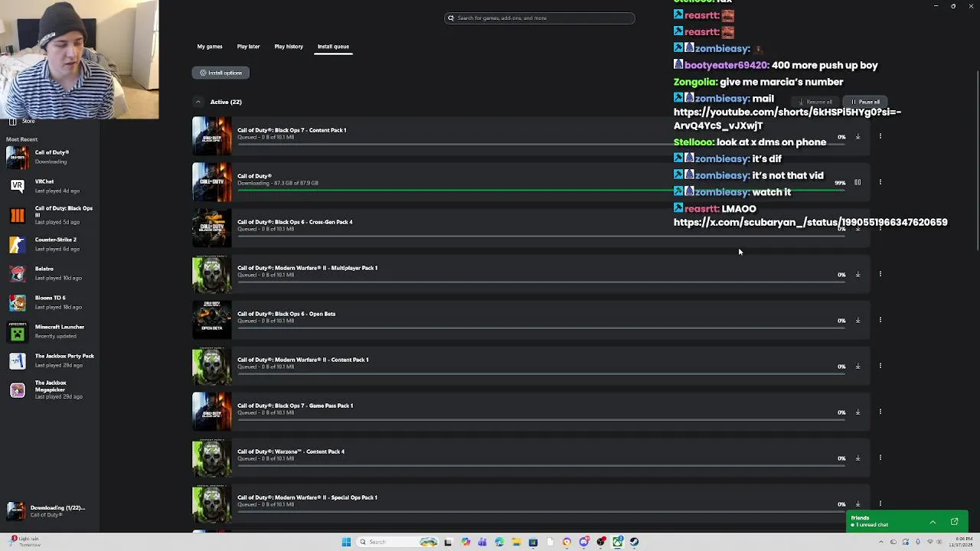This screenshot has width=980, height=551.
Task: Expand the Friends panel chevron
Action: 933,522
